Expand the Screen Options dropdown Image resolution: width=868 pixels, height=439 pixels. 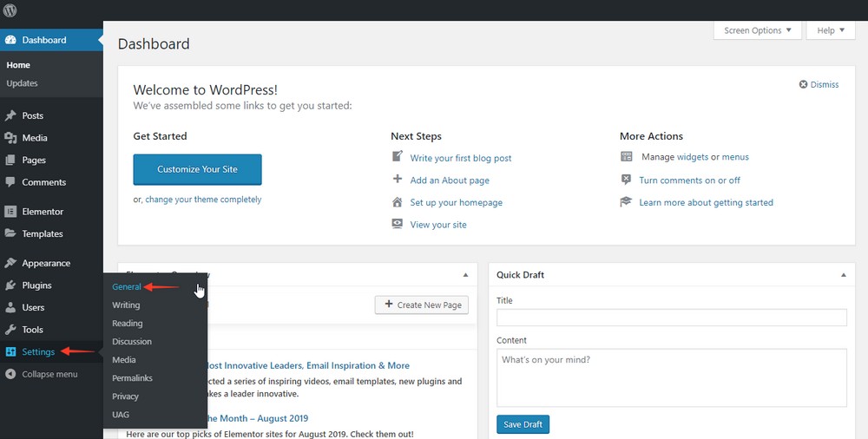(x=757, y=30)
